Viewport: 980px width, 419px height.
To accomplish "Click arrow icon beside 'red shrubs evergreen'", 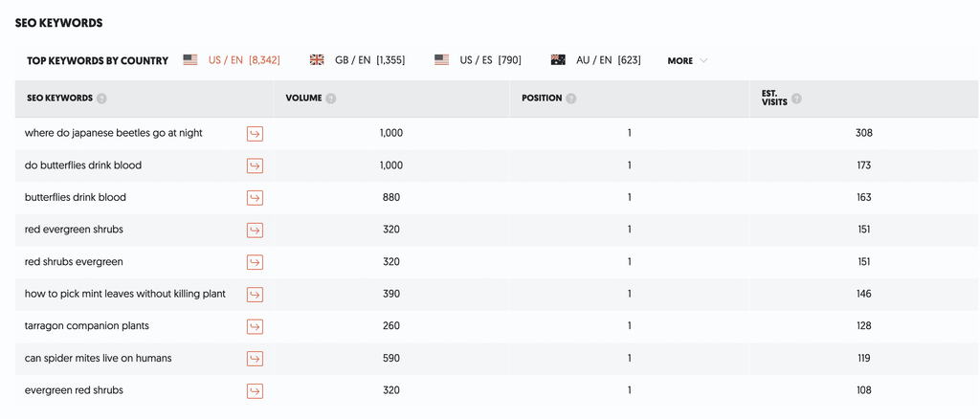I will click(x=255, y=262).
